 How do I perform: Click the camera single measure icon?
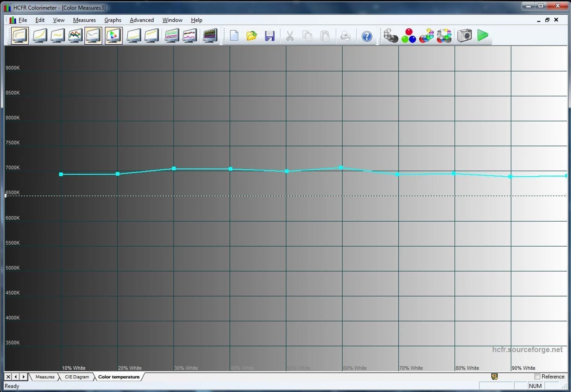click(x=465, y=36)
